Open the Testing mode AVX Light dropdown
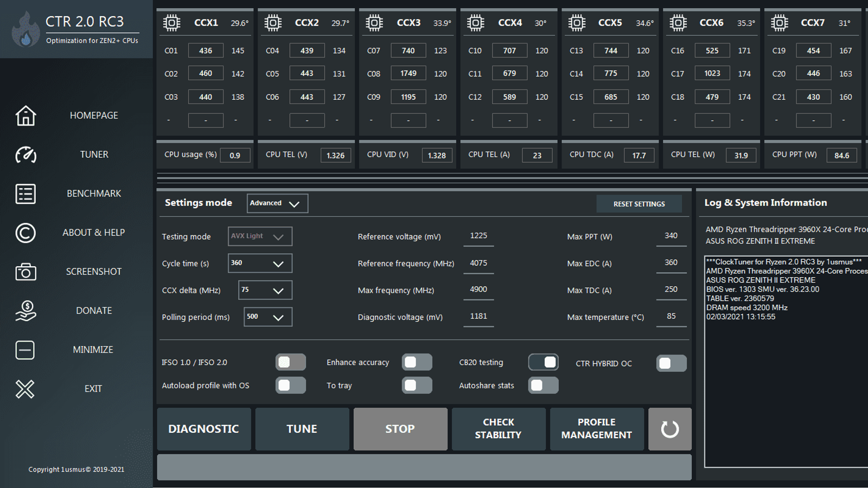 260,236
